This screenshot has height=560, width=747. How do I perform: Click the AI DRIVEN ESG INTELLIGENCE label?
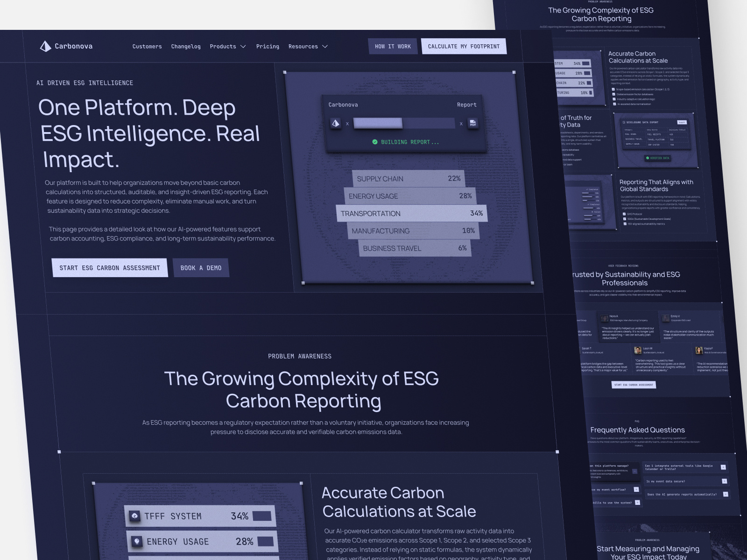coord(85,83)
